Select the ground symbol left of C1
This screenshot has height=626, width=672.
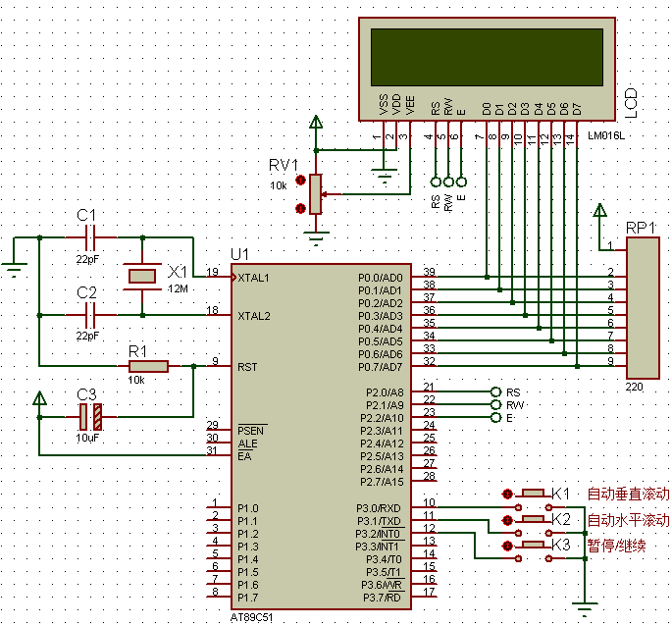14,269
